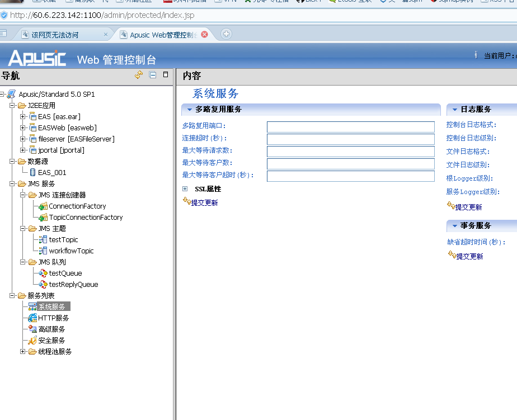Collapse the JMS 主题 node

(22, 229)
